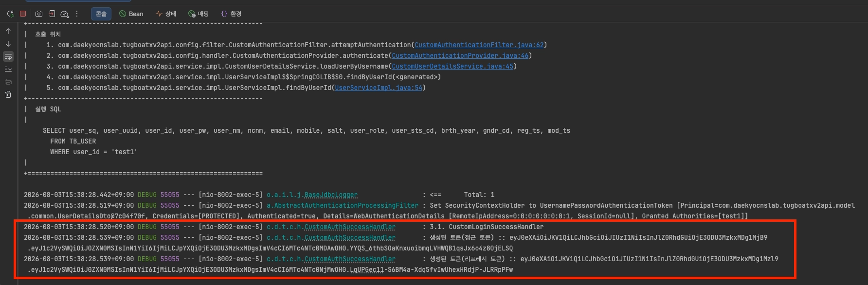
Task: Open the CustomAuthenticationProvider.java:46 link
Action: (x=460, y=55)
